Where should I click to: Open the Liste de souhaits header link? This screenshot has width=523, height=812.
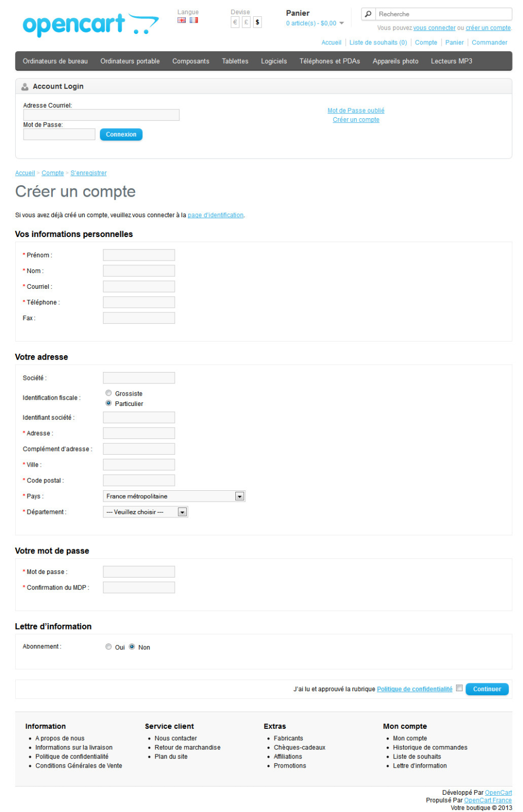coord(378,42)
